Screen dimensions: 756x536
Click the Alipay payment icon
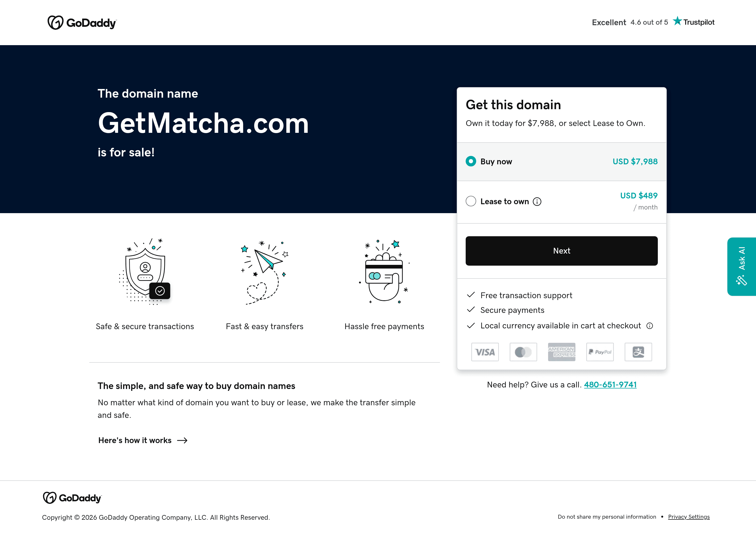click(x=638, y=352)
